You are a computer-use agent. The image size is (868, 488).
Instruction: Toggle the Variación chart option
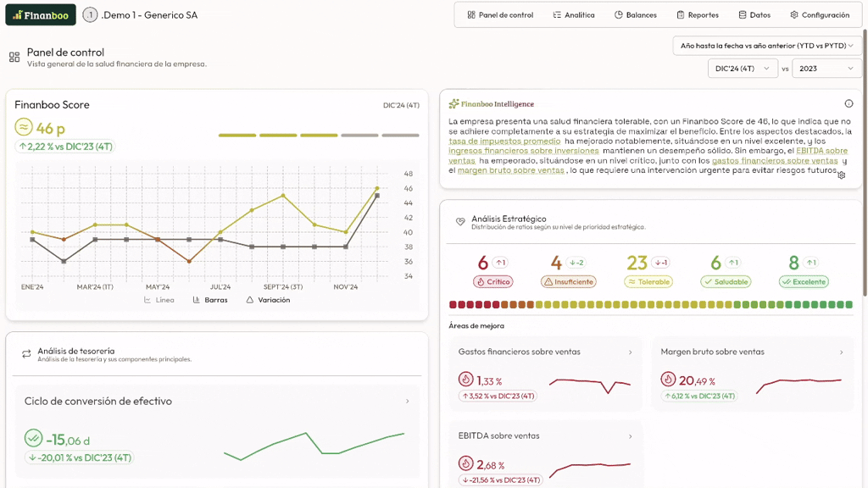[268, 300]
